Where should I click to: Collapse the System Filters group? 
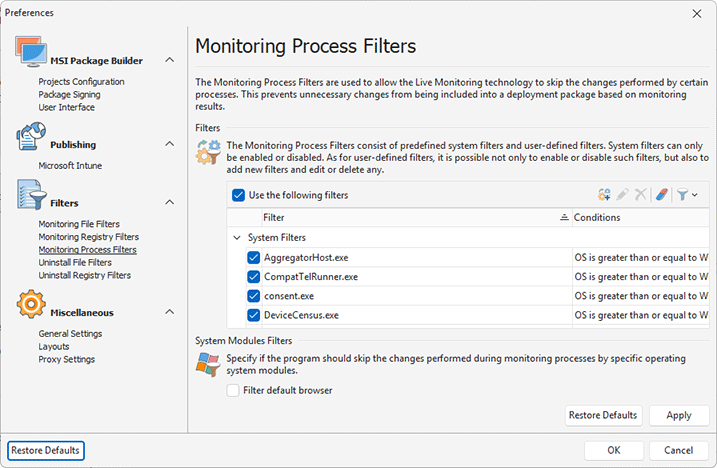click(237, 238)
